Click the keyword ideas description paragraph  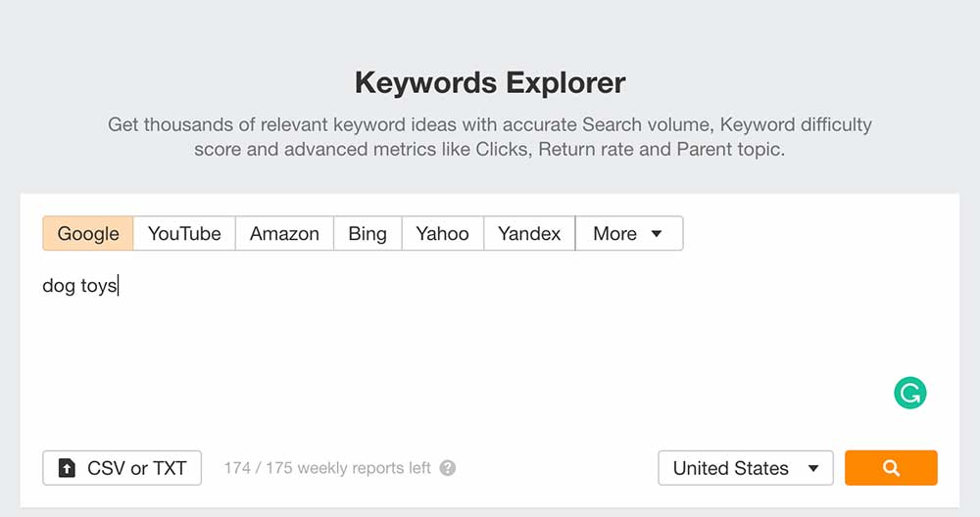[490, 138]
